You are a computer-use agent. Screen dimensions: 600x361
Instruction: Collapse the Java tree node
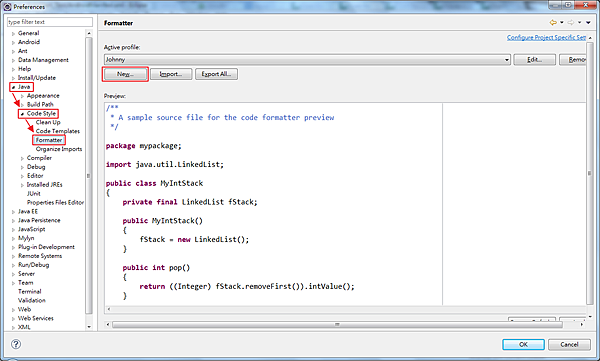point(13,87)
